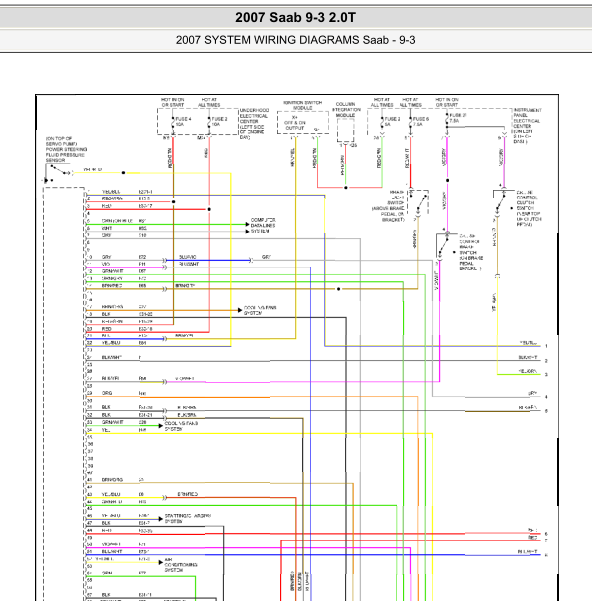Select 'BRN/RED' label after pin 43 connector
Screen dimensions: 592x601
pos(188,494)
